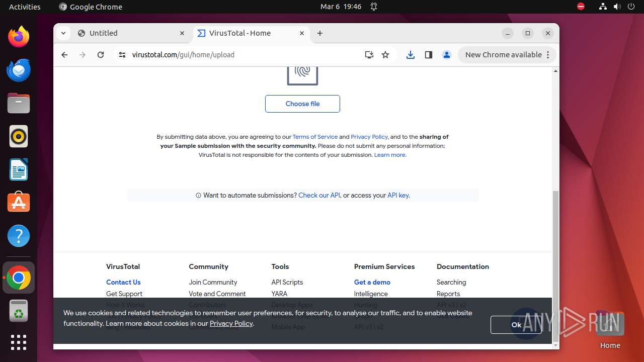
Task: Launch Thunderbird mail from the dock
Action: click(19, 70)
